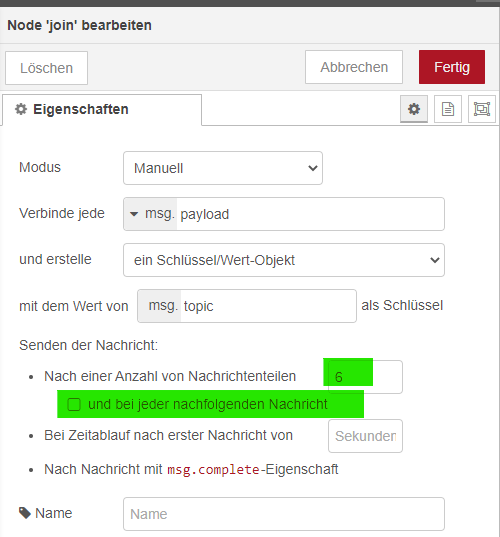Click 'Bei Zeitablauf nach erster Nachricht von' text

168,435
